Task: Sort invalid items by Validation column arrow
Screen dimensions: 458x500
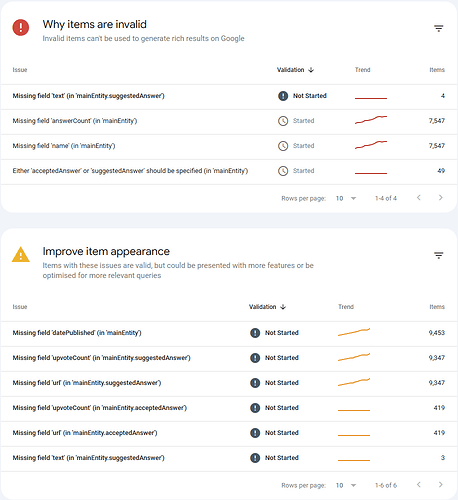Action: (x=311, y=70)
